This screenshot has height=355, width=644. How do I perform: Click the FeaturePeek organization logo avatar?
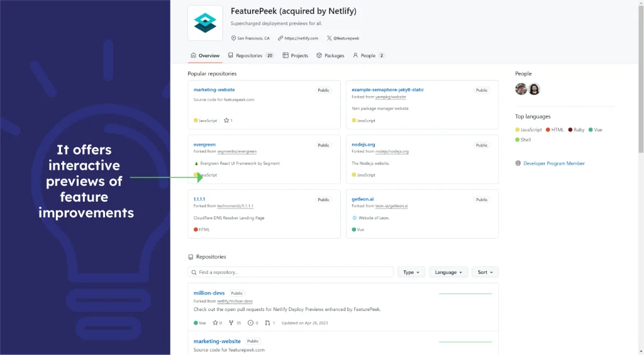205,23
